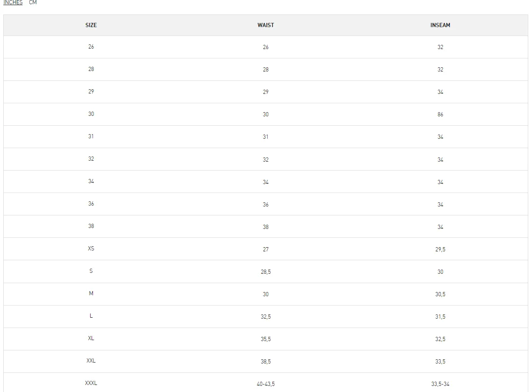Select the XS size row label
Screen dimensions: 532x392
pos(91,249)
